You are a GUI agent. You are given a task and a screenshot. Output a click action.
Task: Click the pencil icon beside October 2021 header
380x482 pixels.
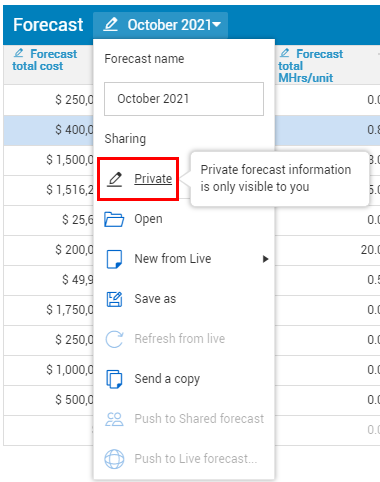coord(111,25)
